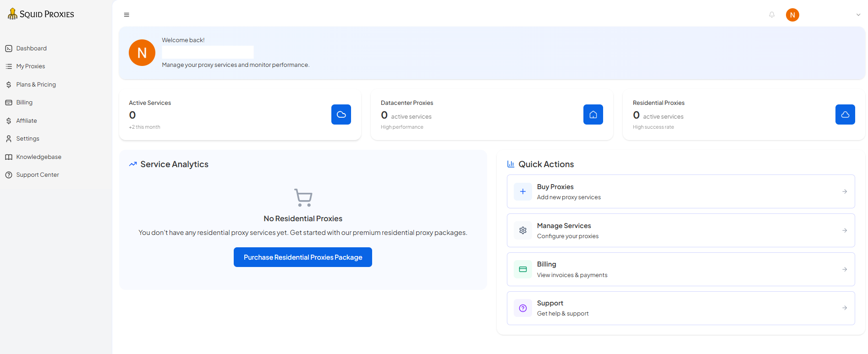Viewport: 868px width, 354px height.
Task: Click the shopping cart icon
Action: [303, 197]
